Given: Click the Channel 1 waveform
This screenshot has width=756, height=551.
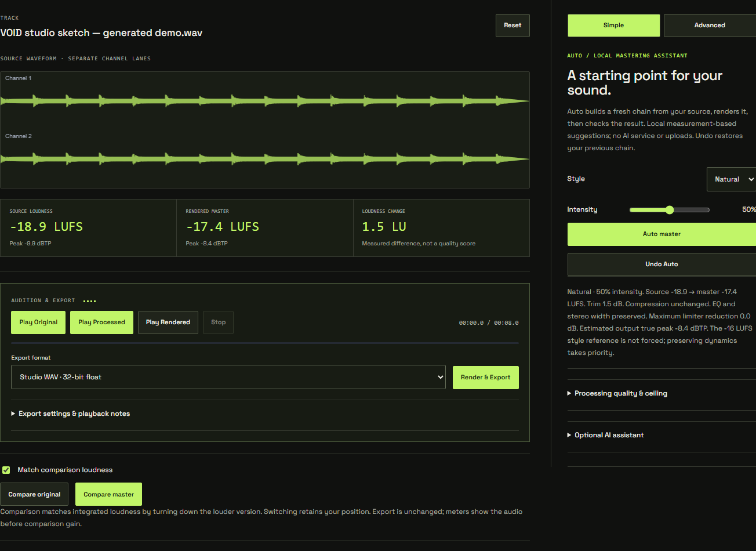Looking at the screenshot, I should [x=265, y=101].
